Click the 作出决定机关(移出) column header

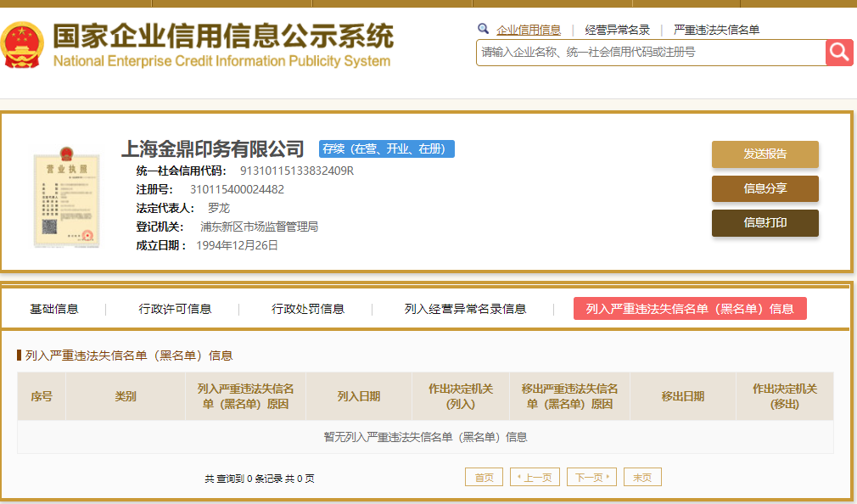point(785,396)
